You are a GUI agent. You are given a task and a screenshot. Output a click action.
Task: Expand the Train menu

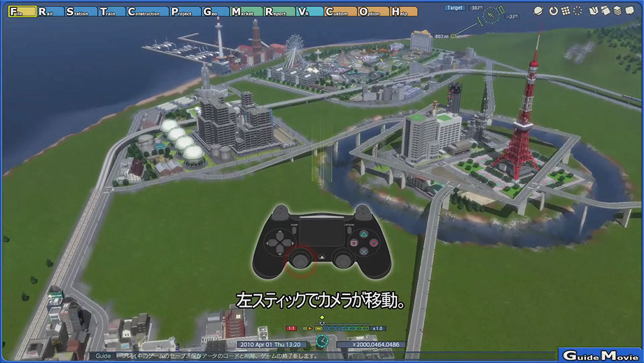tap(111, 12)
